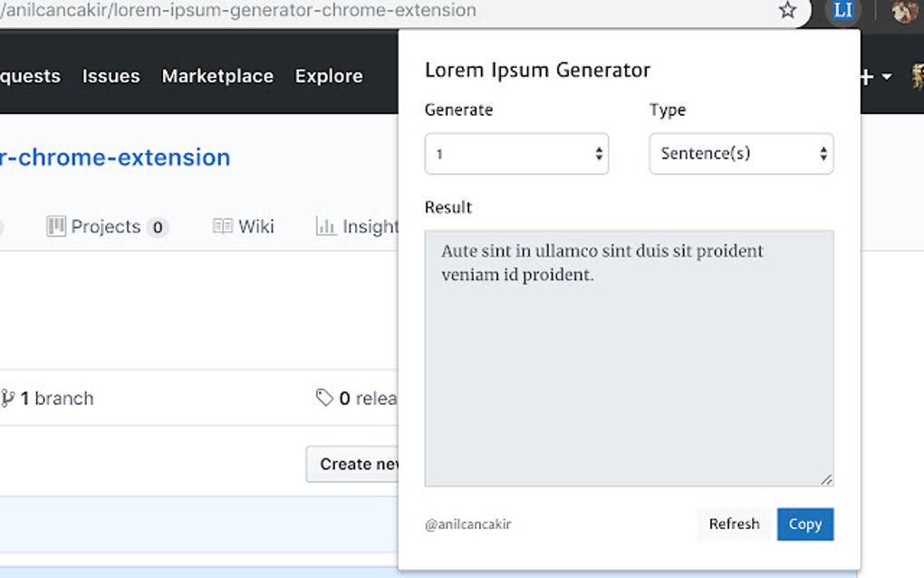Image resolution: width=924 pixels, height=578 pixels.
Task: Open the Generate count dropdown
Action: click(516, 154)
